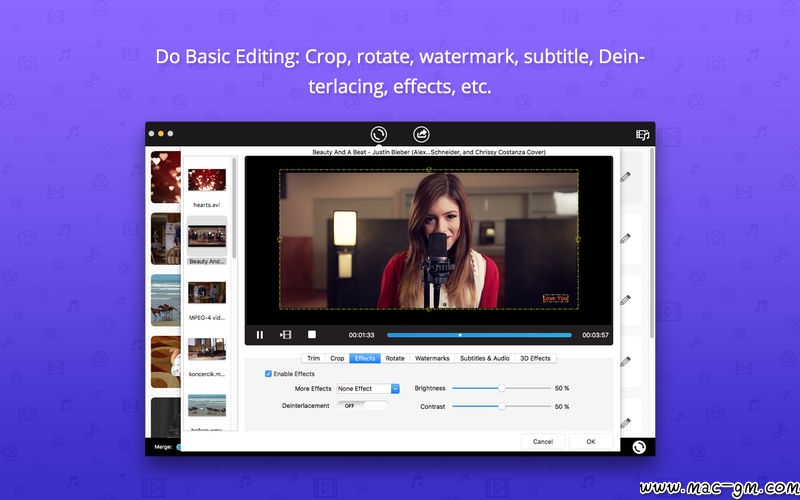Click the main window's right scrollbar
This screenshot has width=800, height=500.
point(652,243)
